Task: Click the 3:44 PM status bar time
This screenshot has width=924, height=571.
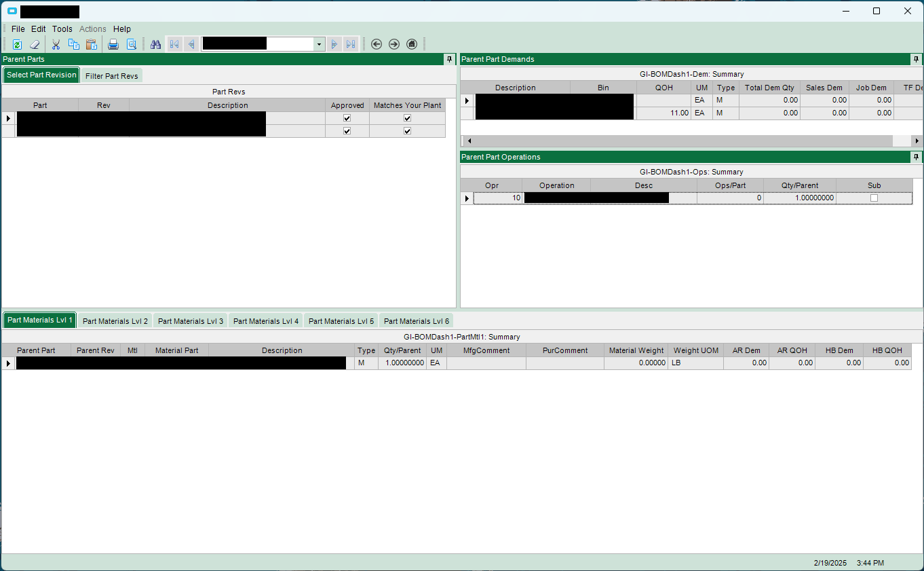Action: click(870, 563)
